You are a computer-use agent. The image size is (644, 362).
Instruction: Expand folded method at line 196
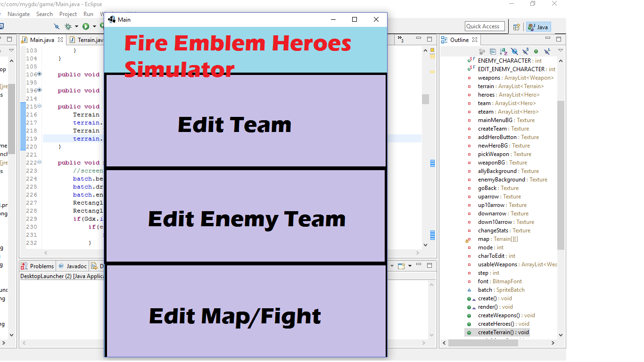coord(40,90)
